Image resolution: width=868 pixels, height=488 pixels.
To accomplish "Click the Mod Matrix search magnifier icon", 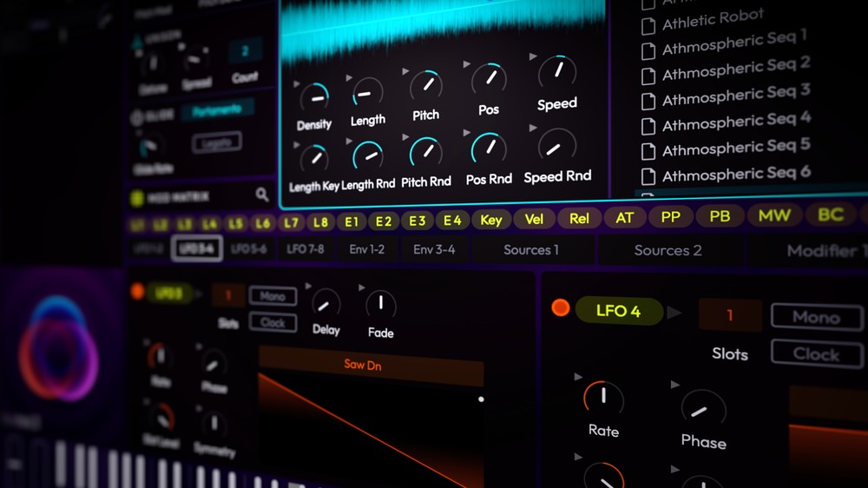I will [x=262, y=195].
